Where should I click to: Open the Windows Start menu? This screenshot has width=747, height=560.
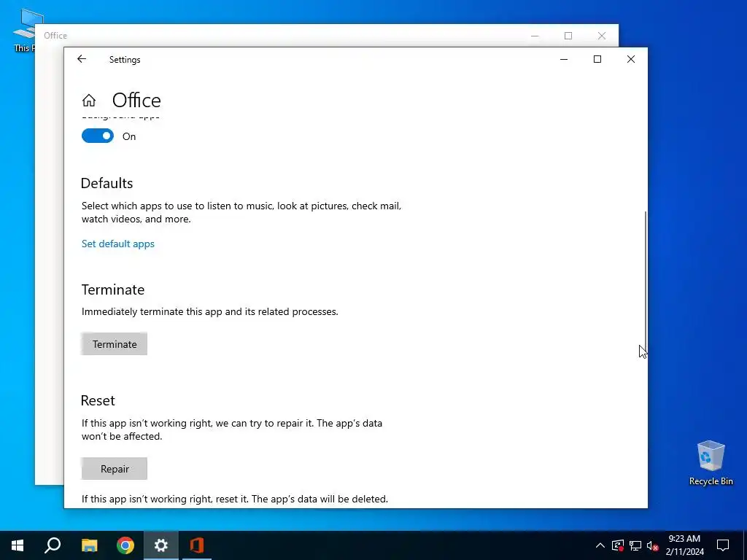click(18, 545)
